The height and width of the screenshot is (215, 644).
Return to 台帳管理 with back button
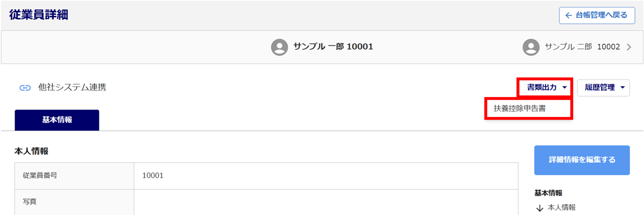(x=596, y=16)
